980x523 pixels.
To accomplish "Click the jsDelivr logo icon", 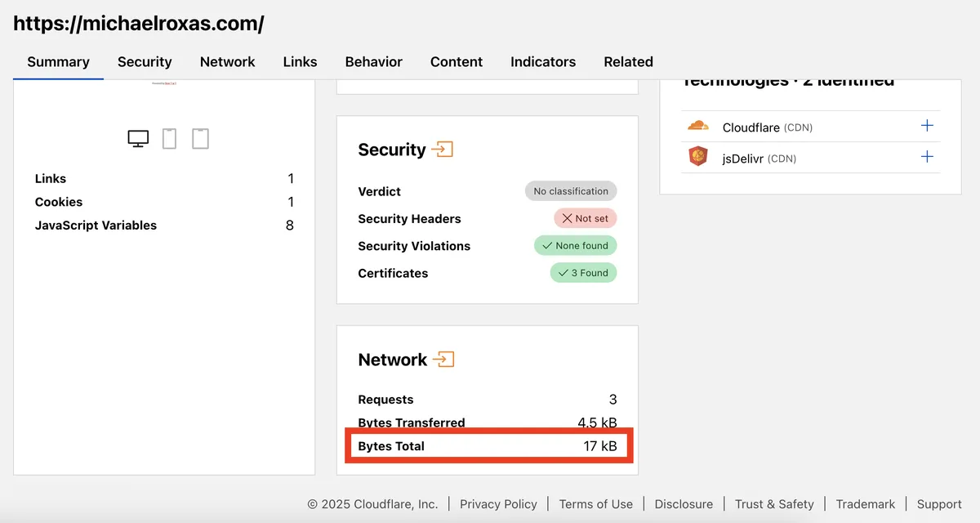I will (697, 157).
